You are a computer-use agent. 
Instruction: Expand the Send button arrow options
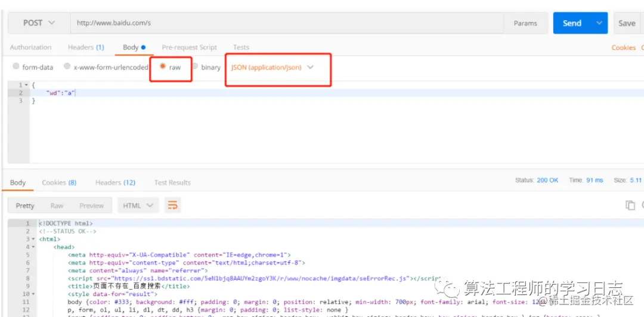click(x=600, y=23)
